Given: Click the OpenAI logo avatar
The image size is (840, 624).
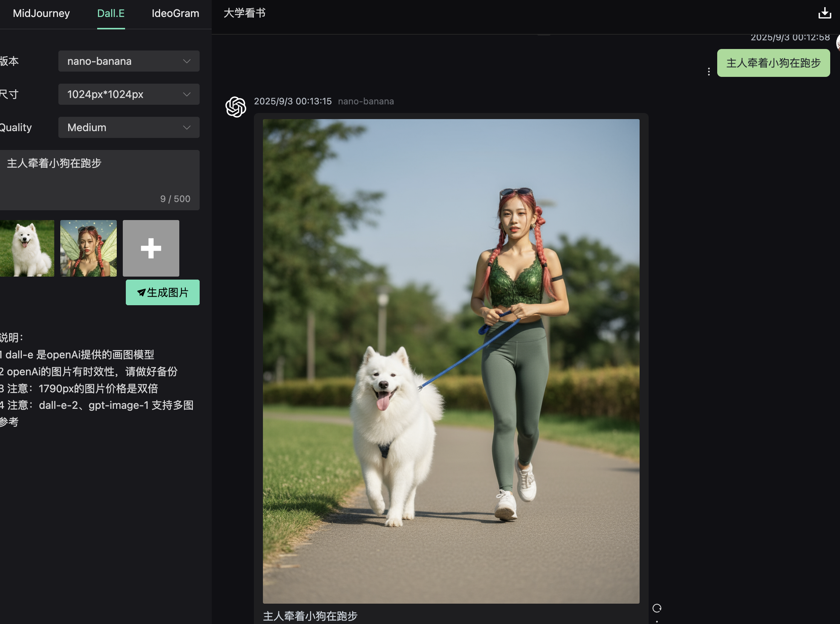Looking at the screenshot, I should pos(235,107).
